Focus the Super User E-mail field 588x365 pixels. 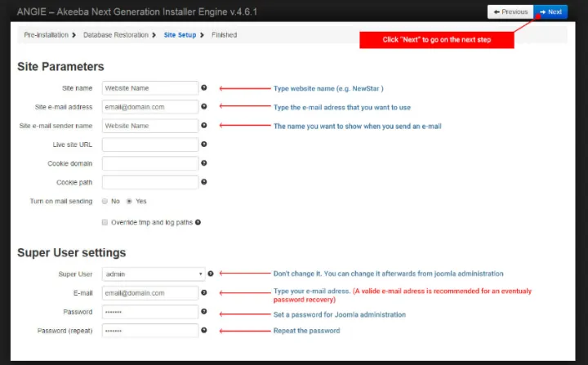coord(150,293)
